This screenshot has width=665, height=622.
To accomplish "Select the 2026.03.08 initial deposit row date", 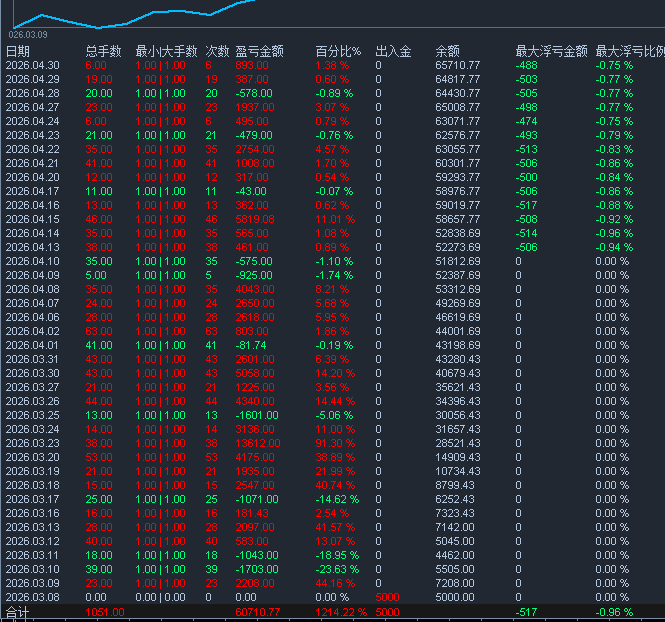I will tap(32, 597).
